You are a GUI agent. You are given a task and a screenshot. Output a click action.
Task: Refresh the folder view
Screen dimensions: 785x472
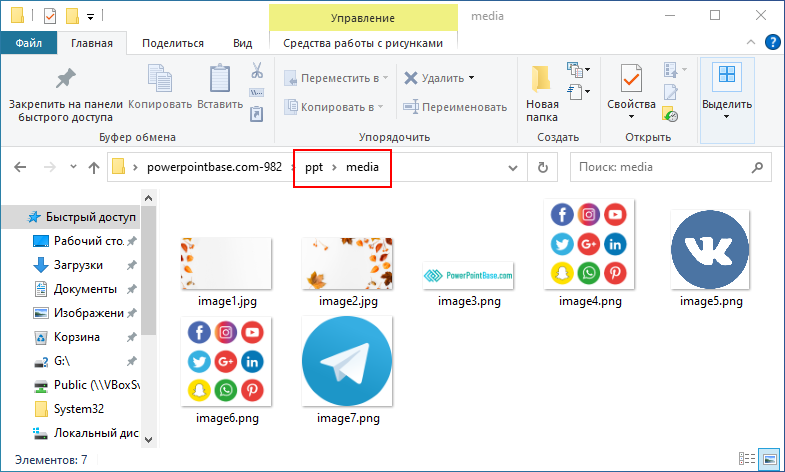coord(543,167)
